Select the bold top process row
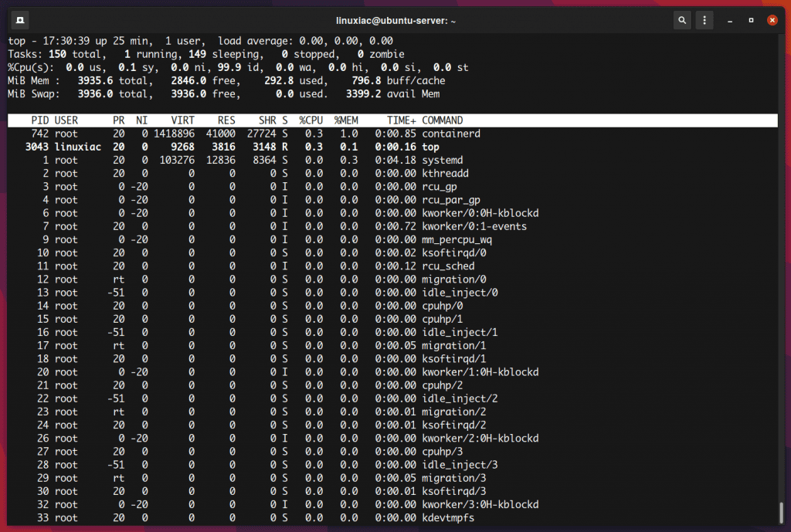The height and width of the screenshot is (532, 791). (392, 147)
